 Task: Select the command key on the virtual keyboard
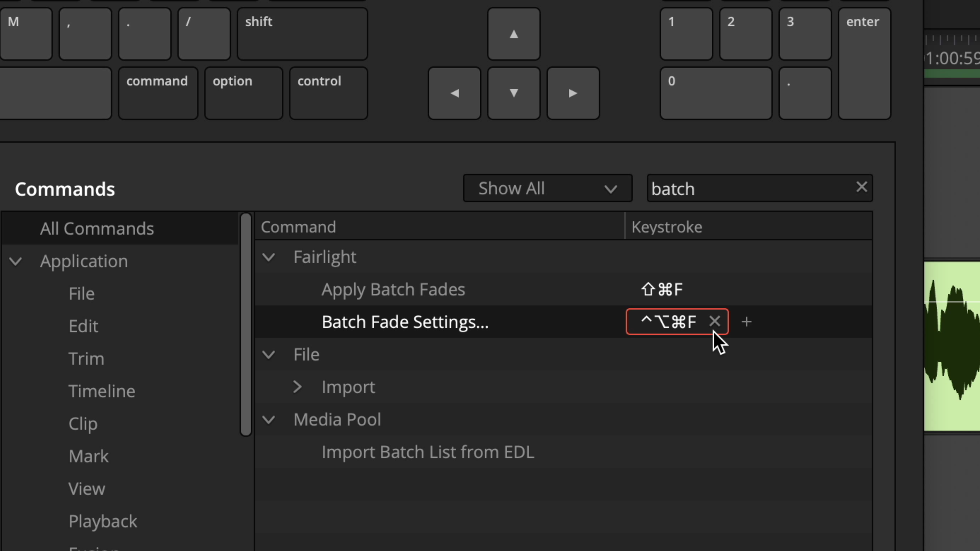pos(157,93)
